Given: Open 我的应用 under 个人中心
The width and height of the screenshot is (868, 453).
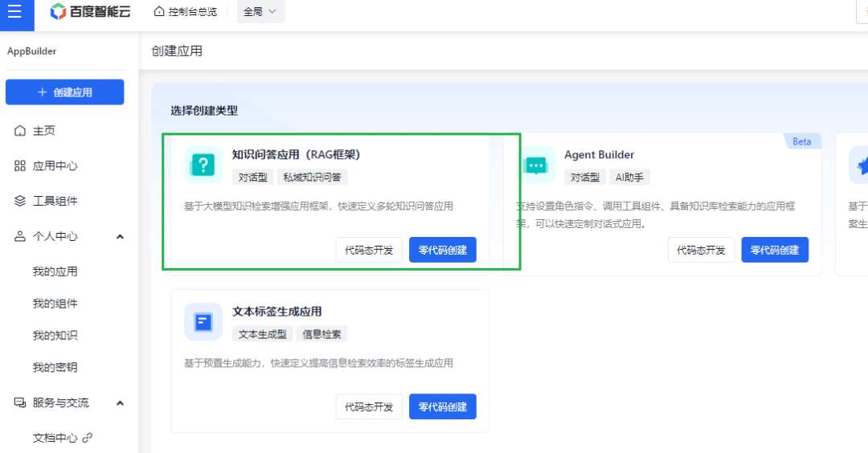Looking at the screenshot, I should (x=55, y=271).
